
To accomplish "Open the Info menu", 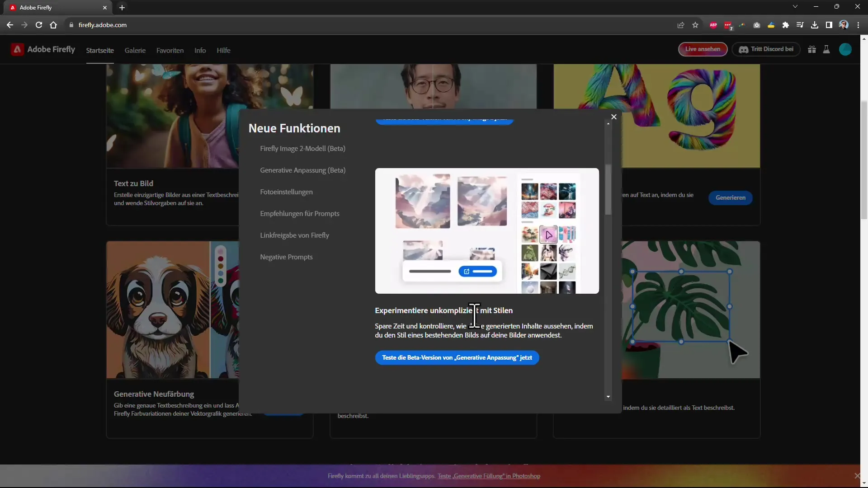I will (x=200, y=50).
